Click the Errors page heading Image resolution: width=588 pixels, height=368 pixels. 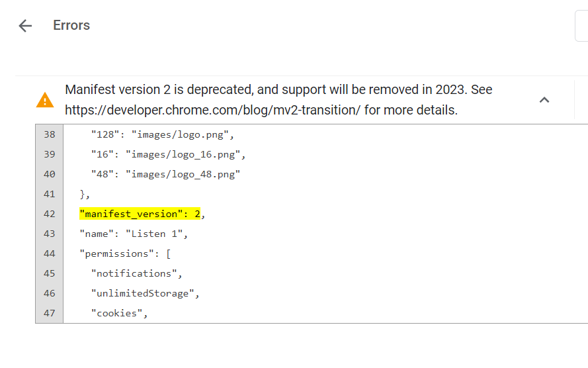[x=71, y=25]
